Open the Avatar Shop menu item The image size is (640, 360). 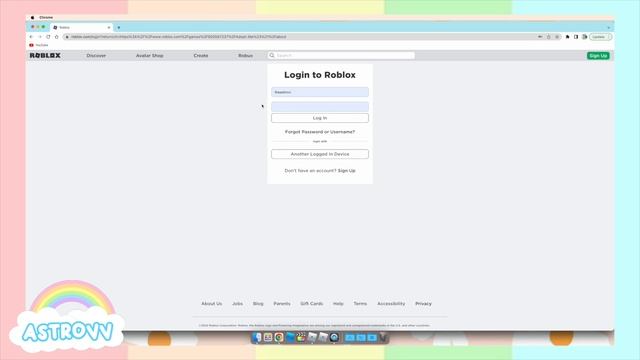(149, 56)
